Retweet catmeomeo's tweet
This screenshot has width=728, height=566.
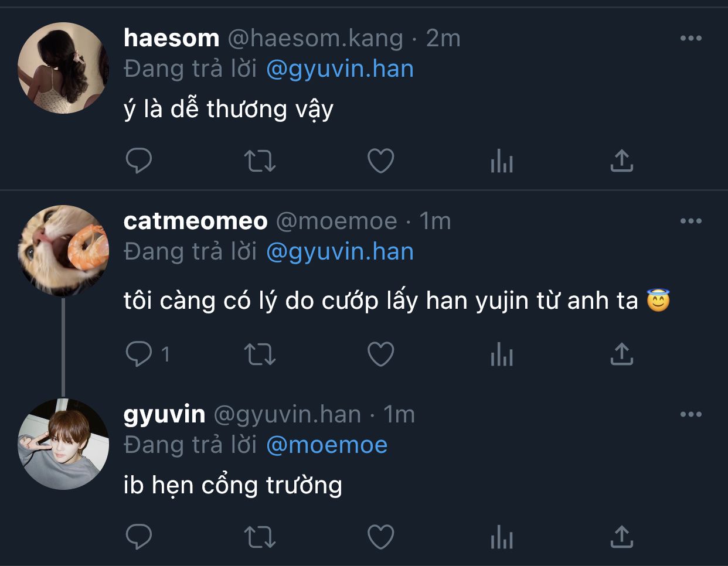pos(260,354)
